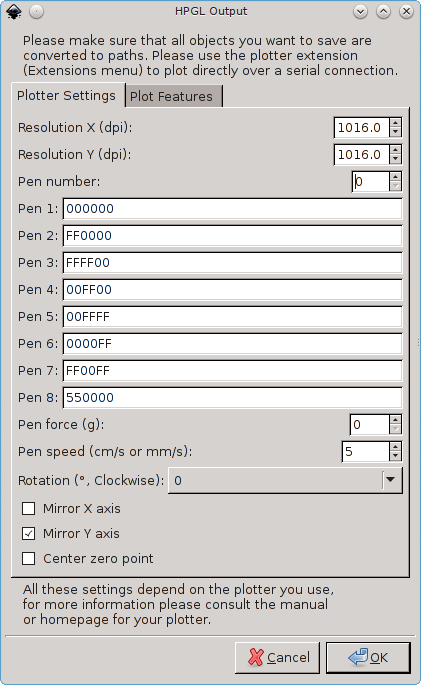Enable Center zero point checkbox

(x=29, y=558)
